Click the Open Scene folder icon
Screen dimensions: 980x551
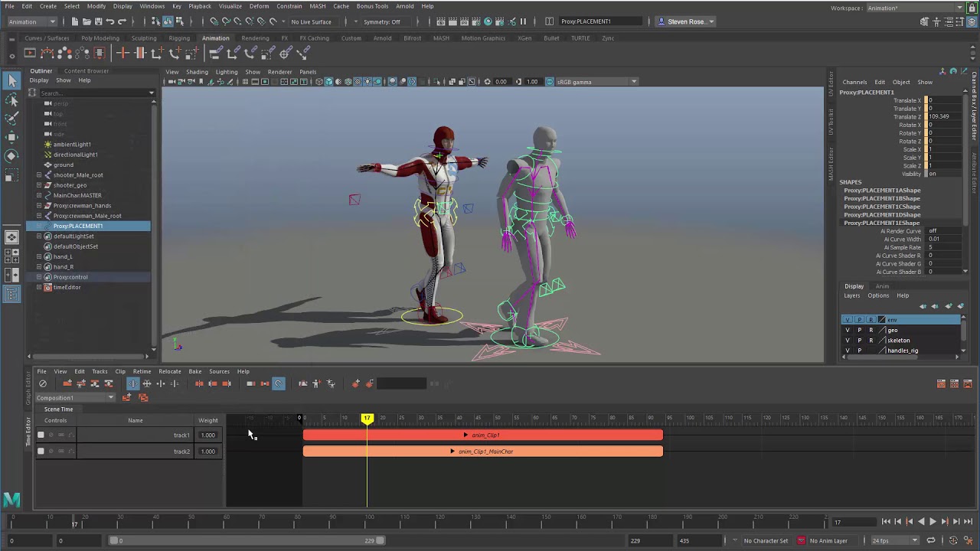point(87,21)
